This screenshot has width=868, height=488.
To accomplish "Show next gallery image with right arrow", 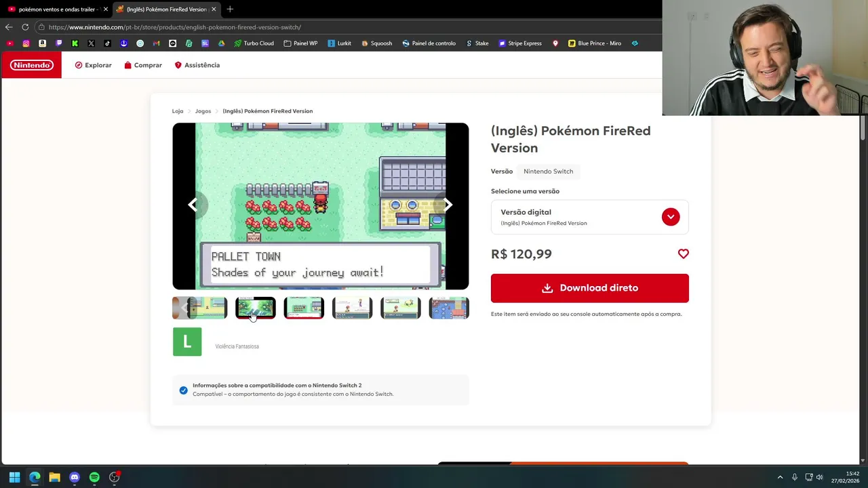I will pyautogui.click(x=448, y=205).
